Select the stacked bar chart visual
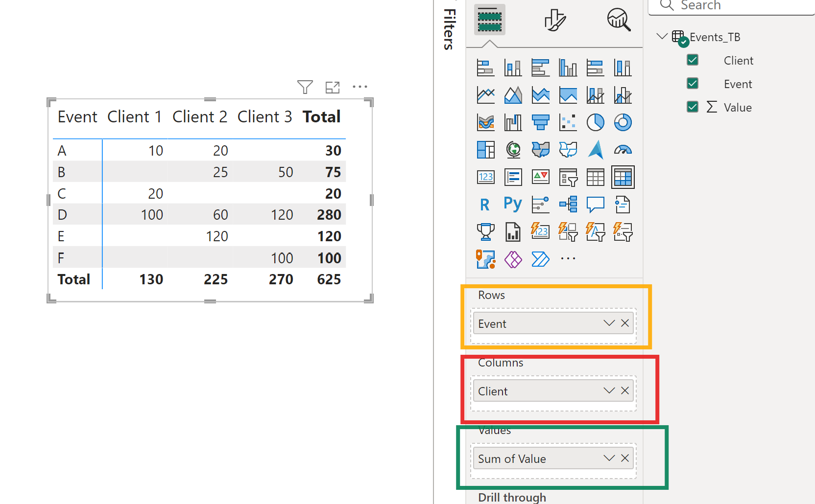The width and height of the screenshot is (815, 504). click(485, 68)
